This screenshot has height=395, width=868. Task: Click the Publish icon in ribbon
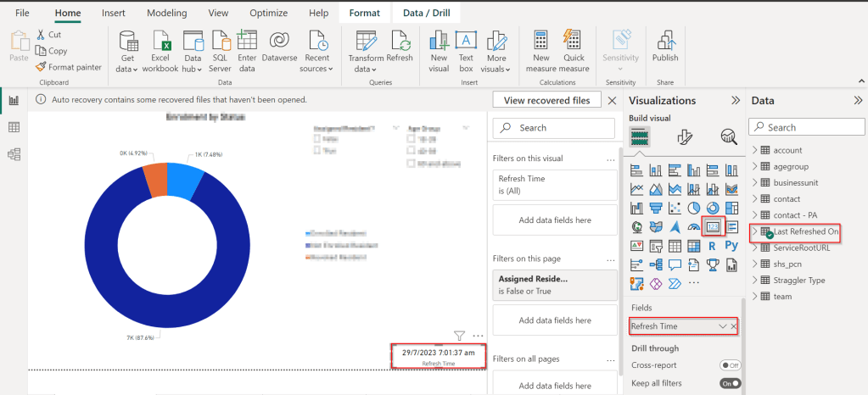(665, 41)
